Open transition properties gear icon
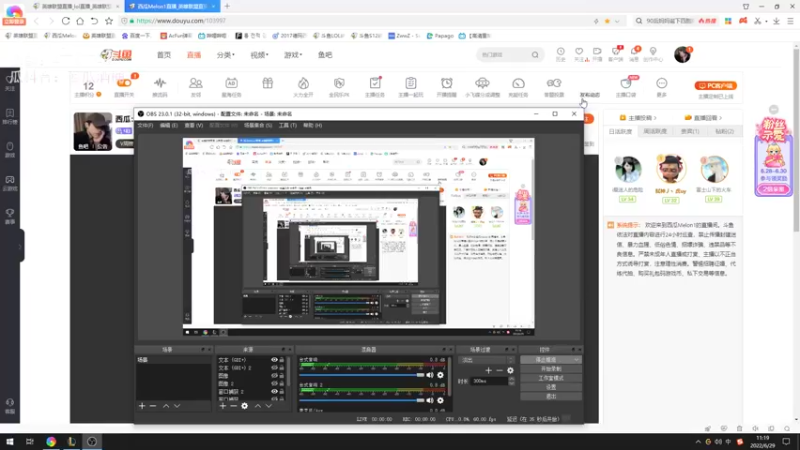 click(510, 370)
